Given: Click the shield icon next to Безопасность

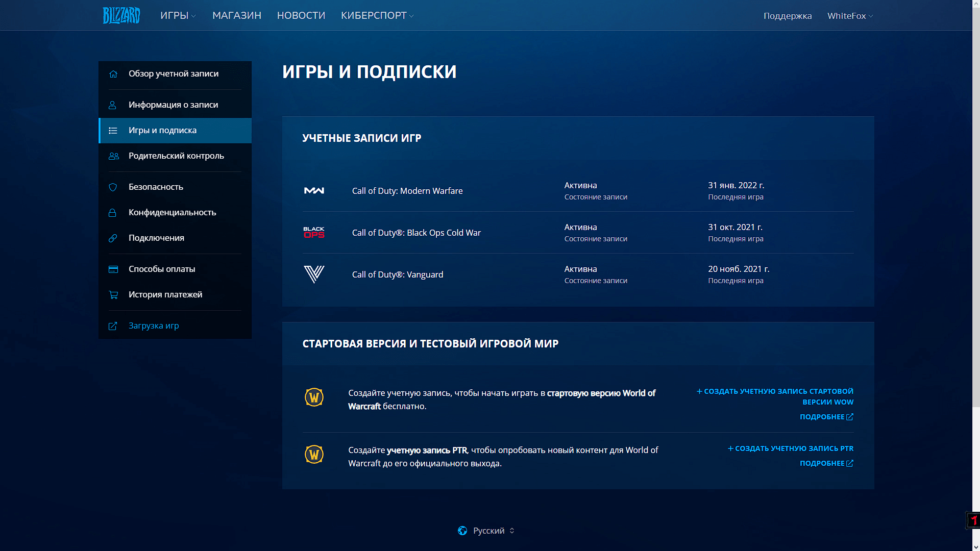Looking at the screenshot, I should pos(113,187).
